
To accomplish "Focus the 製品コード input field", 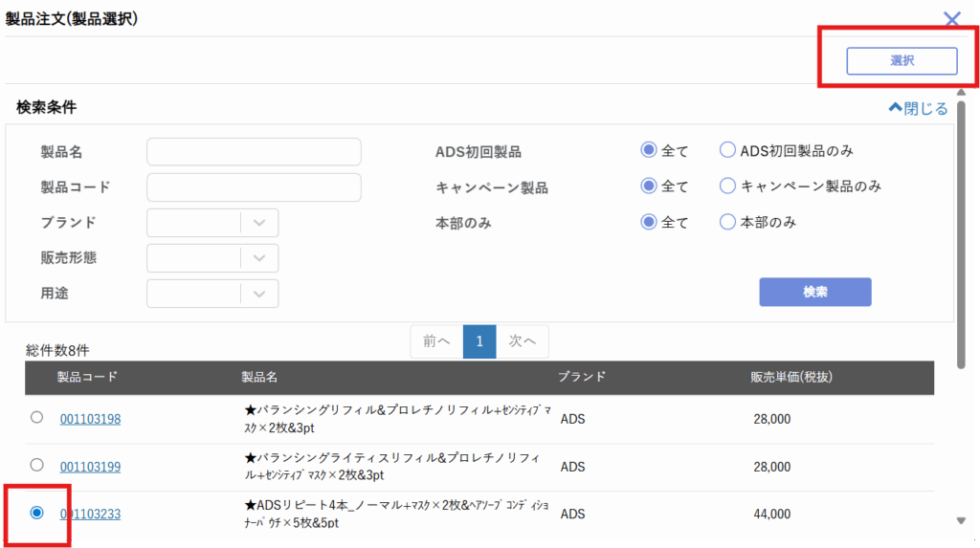I will 254,187.
